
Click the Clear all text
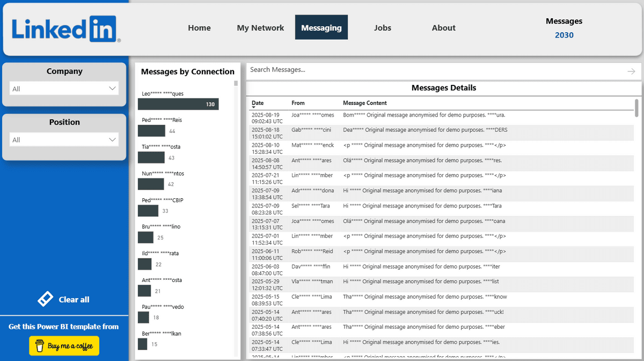(74, 300)
